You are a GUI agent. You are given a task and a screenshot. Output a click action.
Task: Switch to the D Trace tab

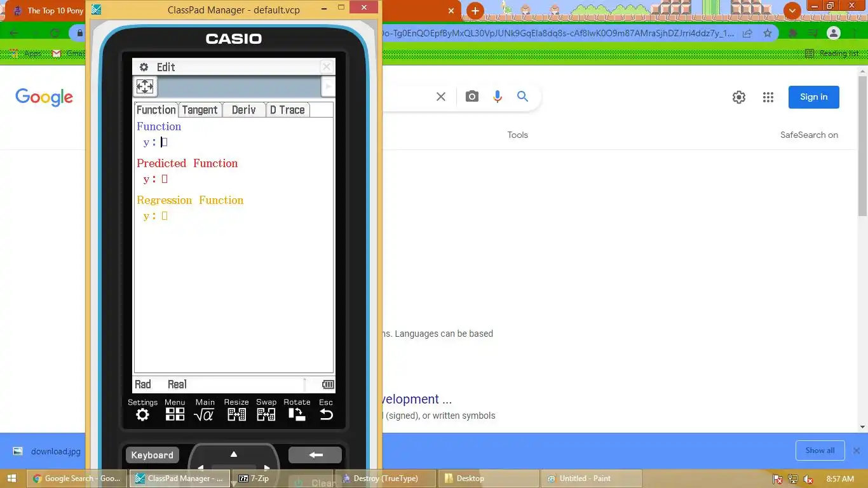(287, 110)
